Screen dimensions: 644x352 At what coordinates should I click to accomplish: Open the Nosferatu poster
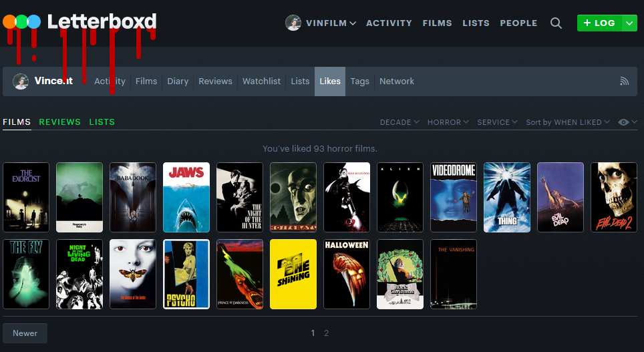pos(293,197)
